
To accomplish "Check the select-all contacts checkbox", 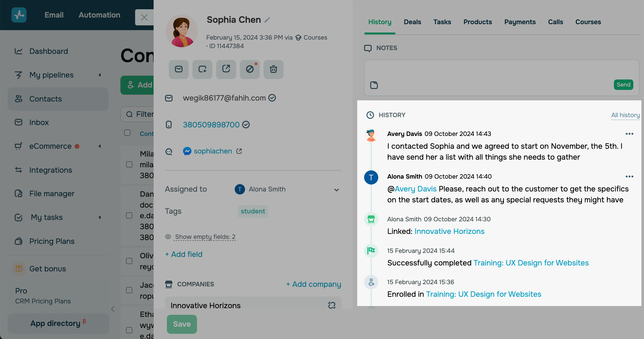I will pos(127,133).
